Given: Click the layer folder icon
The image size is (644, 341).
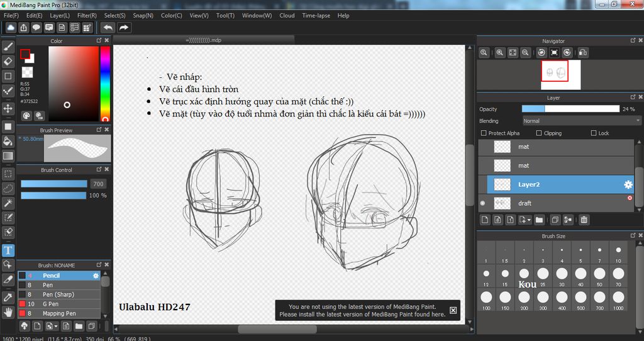Looking at the screenshot, I should click(539, 220).
